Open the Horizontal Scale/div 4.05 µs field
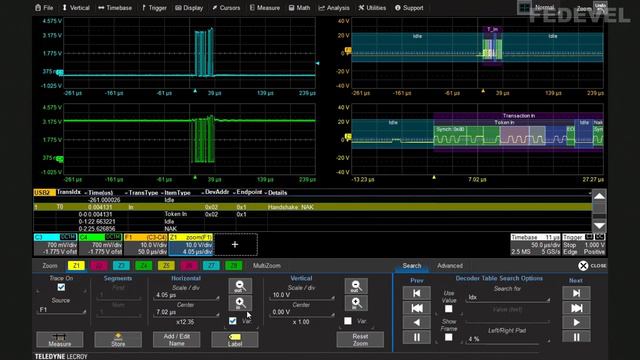This screenshot has height=360, width=640. tap(186, 295)
